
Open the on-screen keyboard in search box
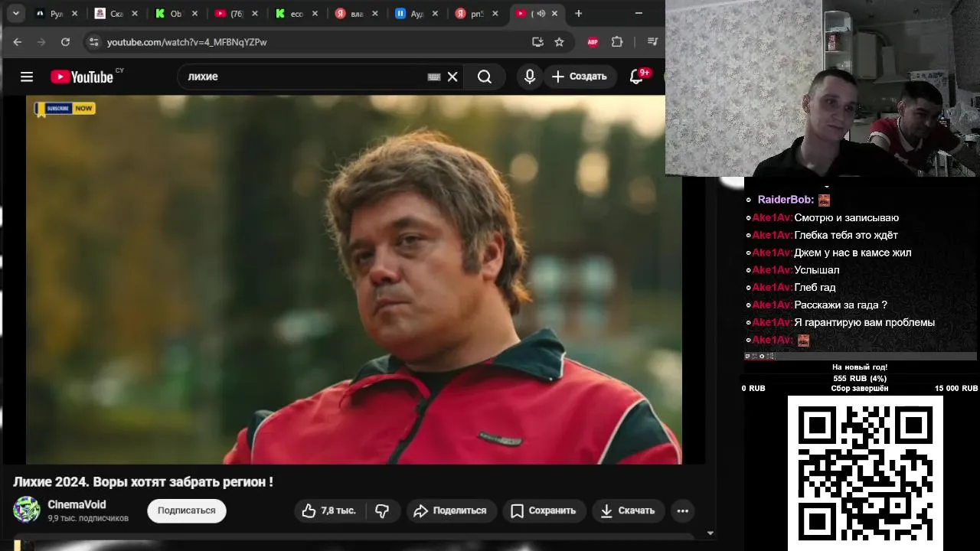[434, 77]
